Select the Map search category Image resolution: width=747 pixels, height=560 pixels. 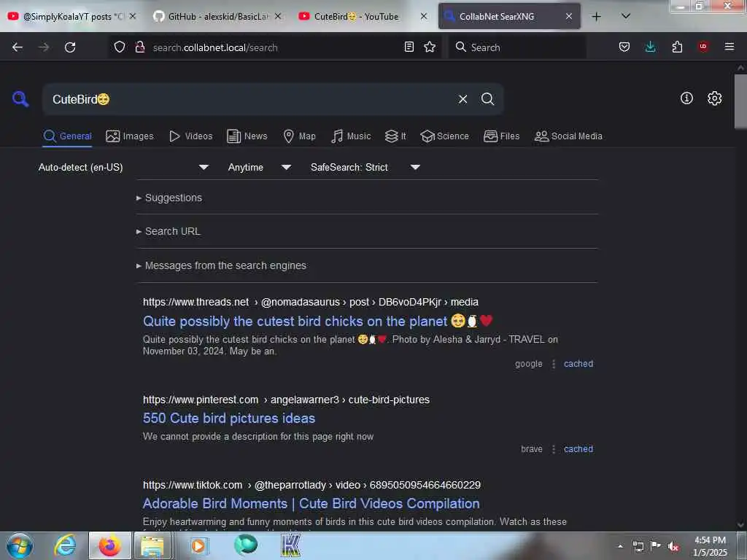tap(299, 136)
